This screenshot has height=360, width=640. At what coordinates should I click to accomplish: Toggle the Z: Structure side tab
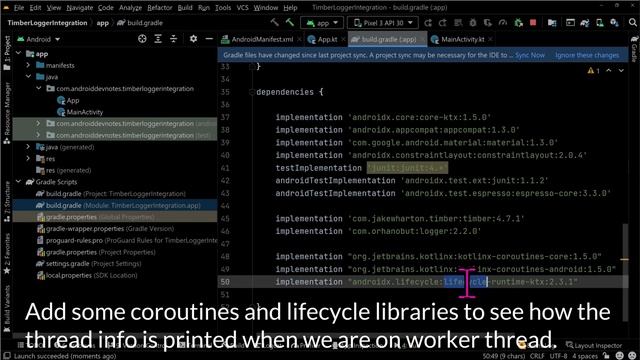tap(7, 201)
